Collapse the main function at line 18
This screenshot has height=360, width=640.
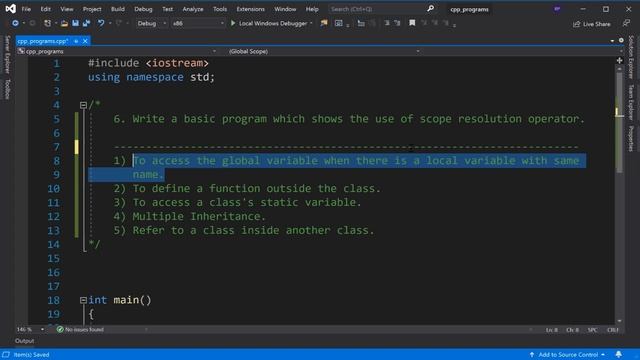click(x=83, y=300)
